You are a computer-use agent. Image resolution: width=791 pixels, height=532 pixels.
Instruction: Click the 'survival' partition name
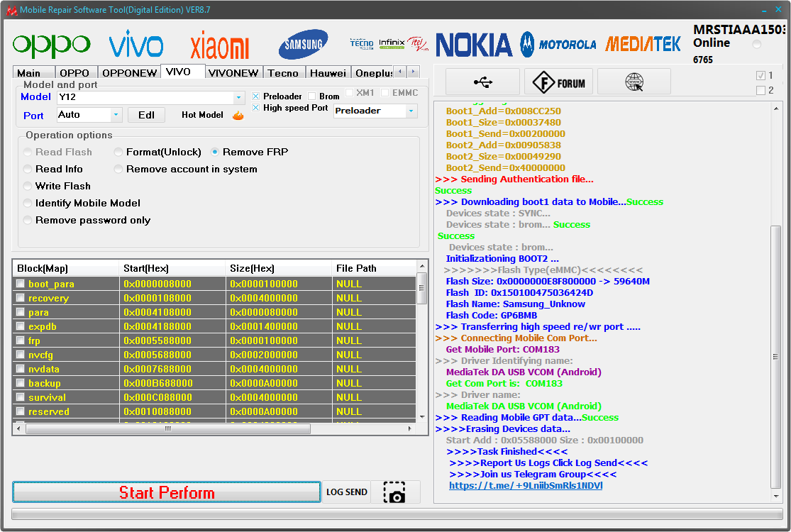[x=47, y=397]
